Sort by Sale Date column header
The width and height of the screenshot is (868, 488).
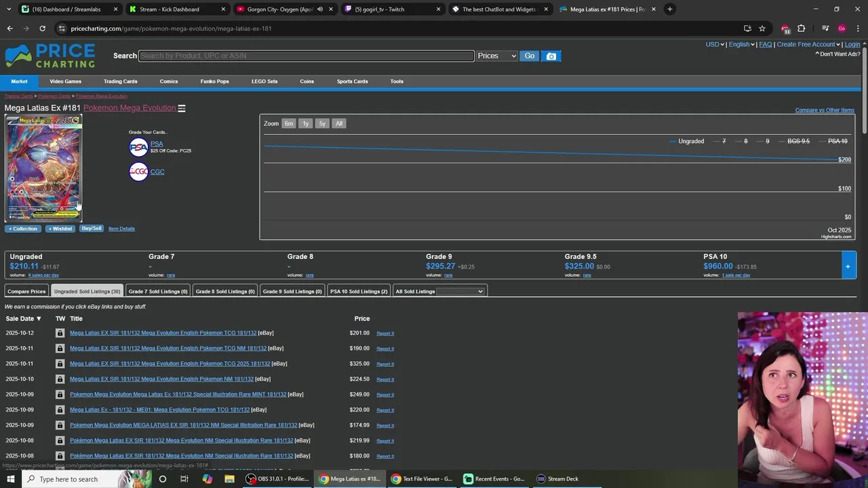click(x=24, y=319)
